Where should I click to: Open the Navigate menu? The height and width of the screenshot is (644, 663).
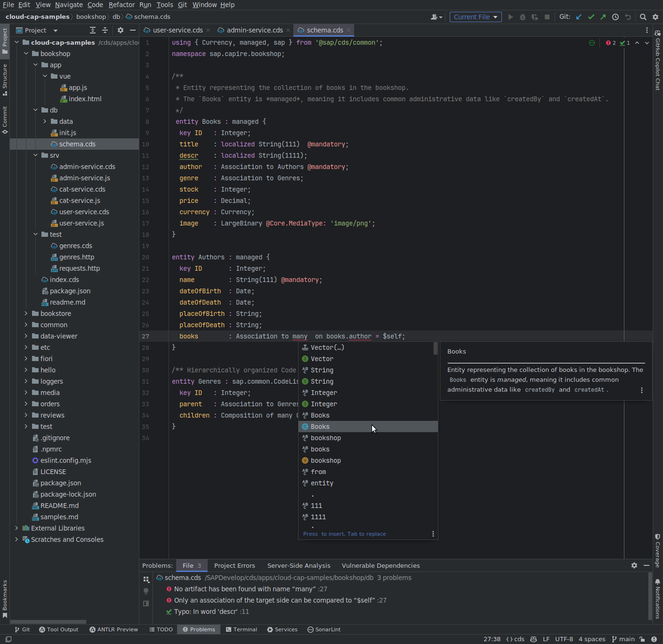[69, 5]
